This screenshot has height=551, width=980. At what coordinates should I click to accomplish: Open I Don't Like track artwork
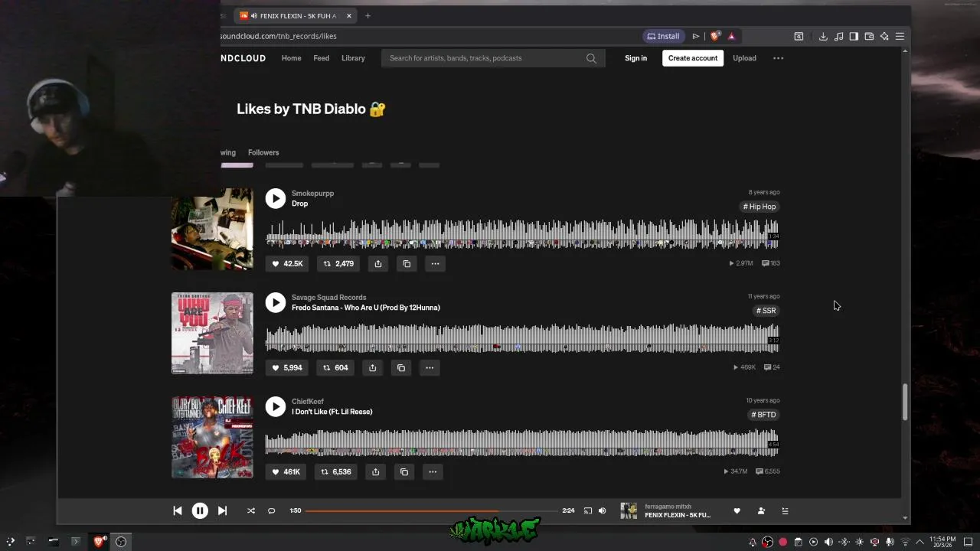212,437
